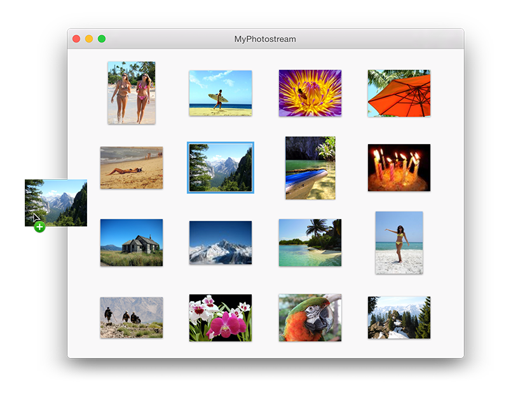Open the pink and white orchids photo
532x416 pixels.
(x=220, y=318)
